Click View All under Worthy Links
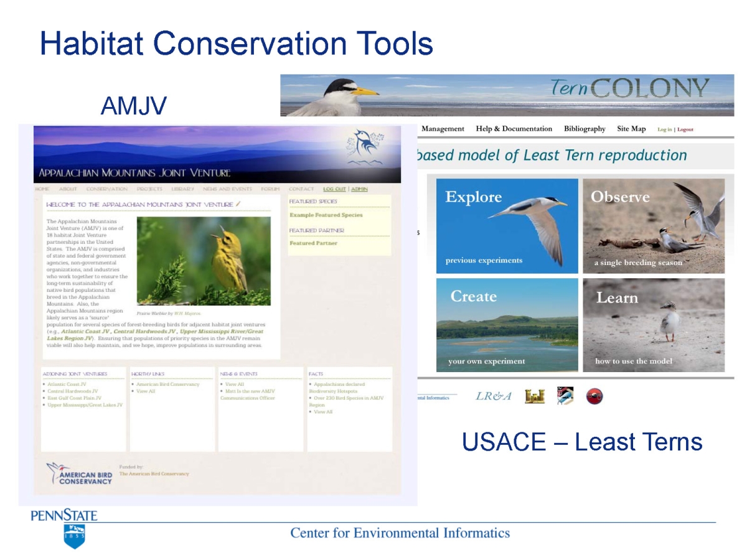The image size is (747, 560). (x=146, y=391)
